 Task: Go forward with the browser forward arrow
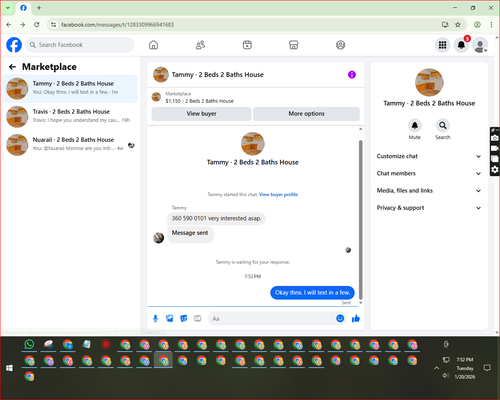click(x=23, y=24)
